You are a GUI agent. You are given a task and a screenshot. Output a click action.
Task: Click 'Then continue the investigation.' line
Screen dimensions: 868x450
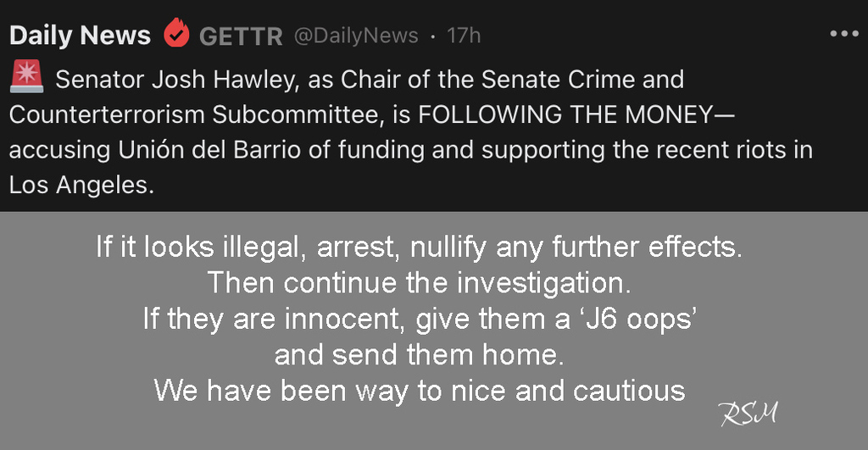(x=419, y=283)
